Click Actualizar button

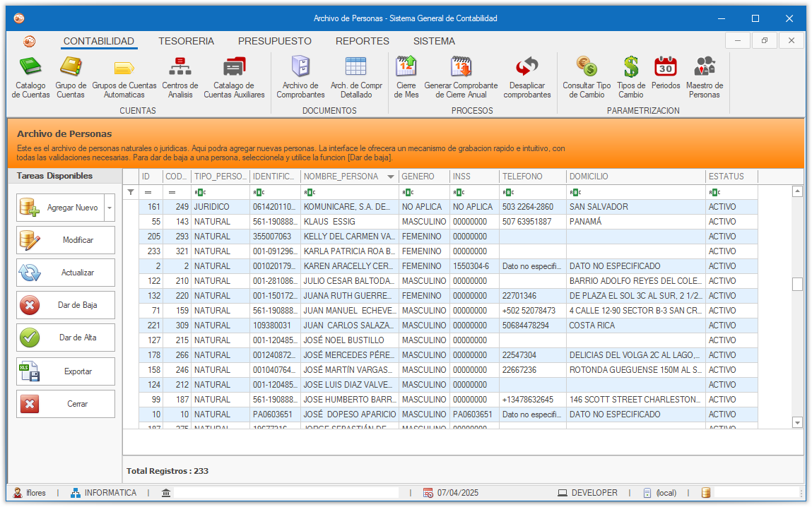66,273
